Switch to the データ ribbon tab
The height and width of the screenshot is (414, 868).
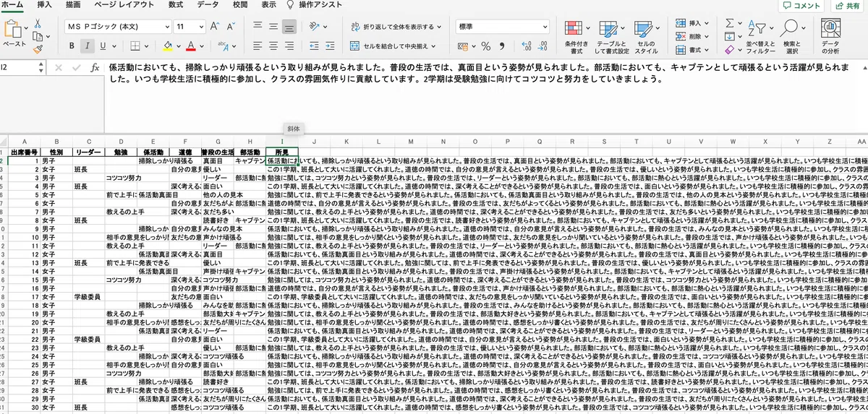pyautogui.click(x=208, y=4)
